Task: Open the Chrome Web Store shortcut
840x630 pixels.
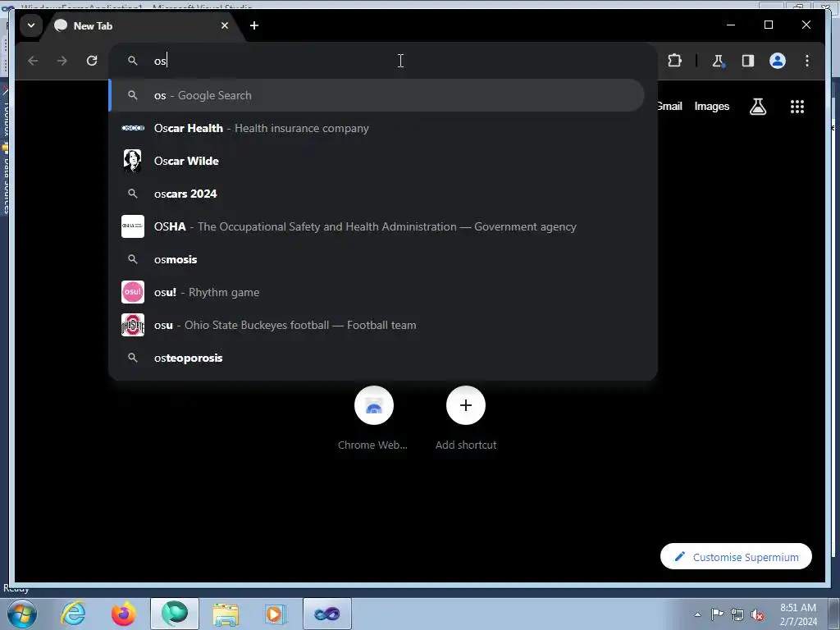Action: click(373, 418)
